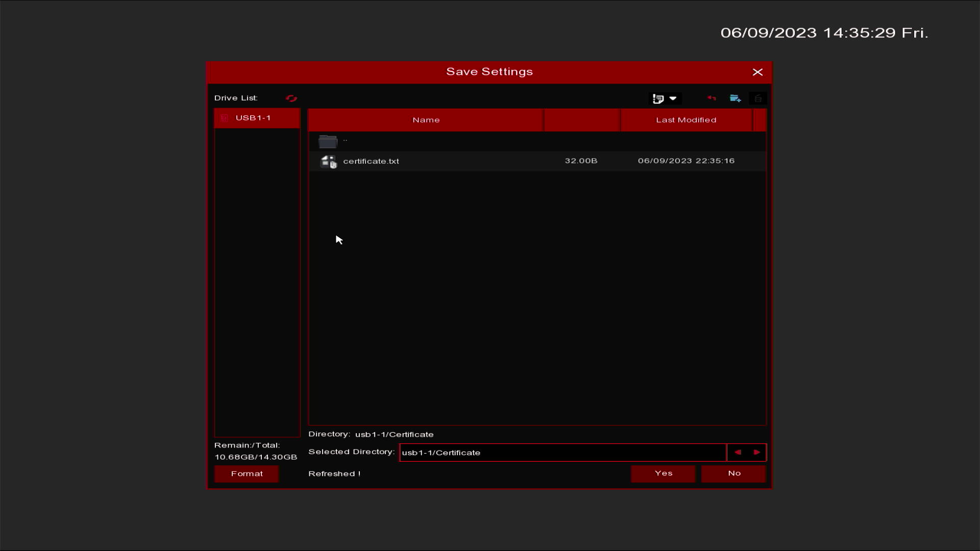Viewport: 980px width, 551px height.
Task: Click the greyed-out lock icon
Action: (x=758, y=98)
